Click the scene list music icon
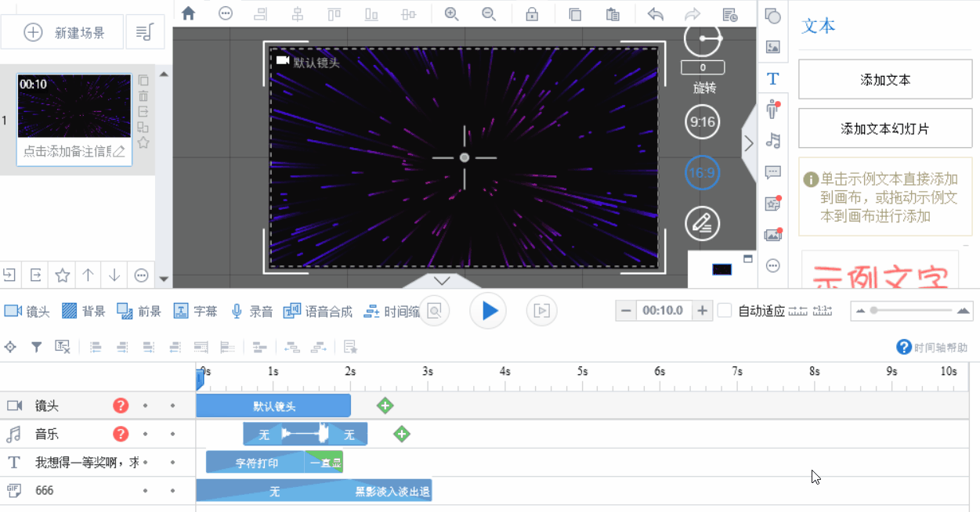This screenshot has height=512, width=980. pos(144,32)
